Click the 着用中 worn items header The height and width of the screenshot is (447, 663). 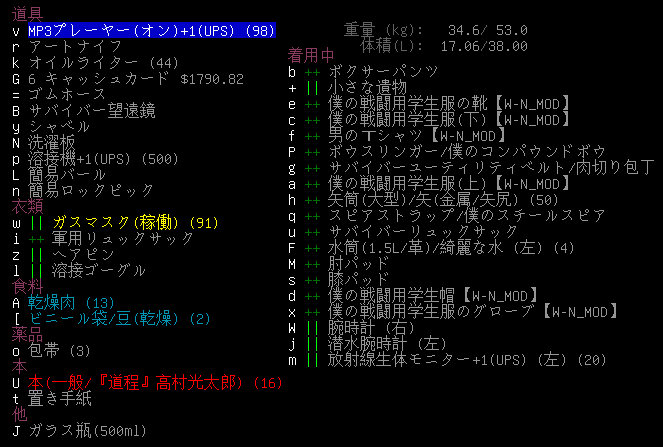pyautogui.click(x=311, y=55)
